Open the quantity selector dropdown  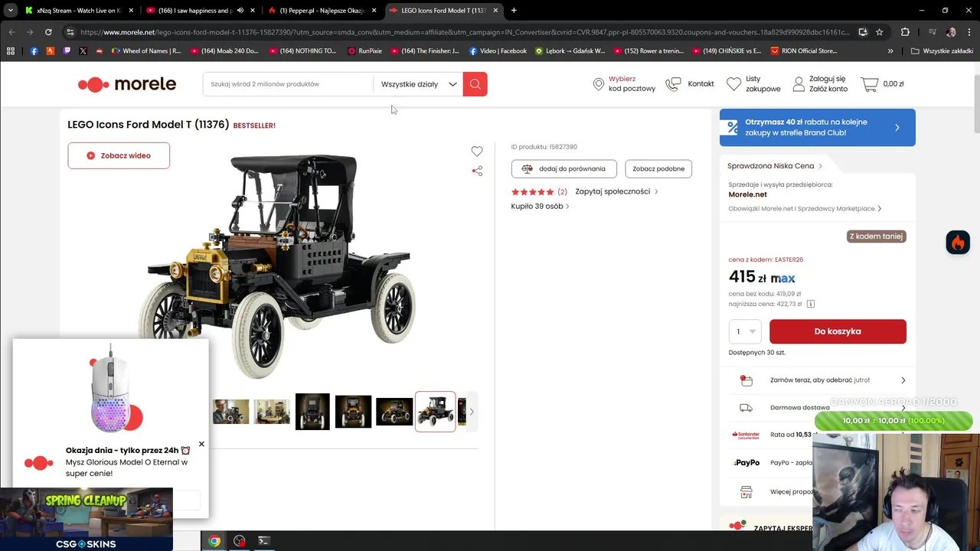tap(745, 331)
